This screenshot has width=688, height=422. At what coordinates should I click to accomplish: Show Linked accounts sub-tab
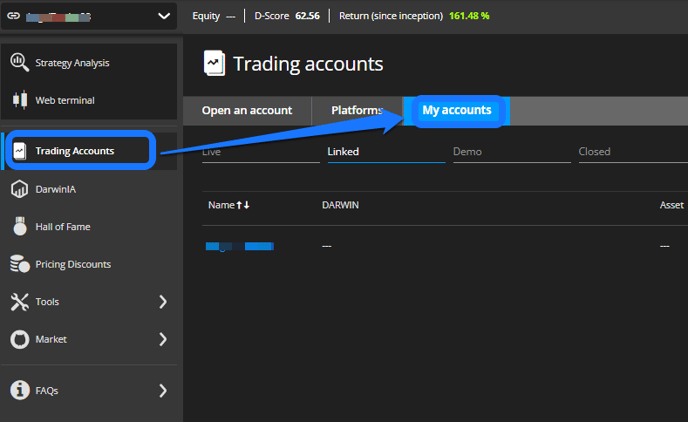(x=386, y=152)
